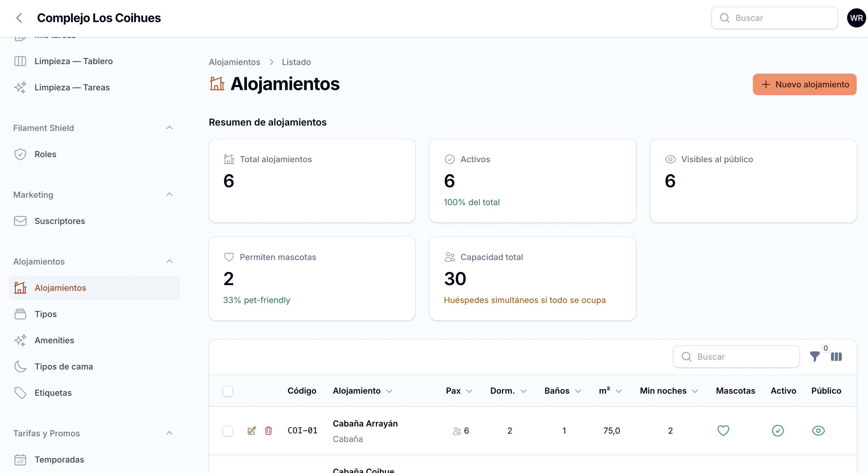Open the WR user avatar menu

click(856, 18)
